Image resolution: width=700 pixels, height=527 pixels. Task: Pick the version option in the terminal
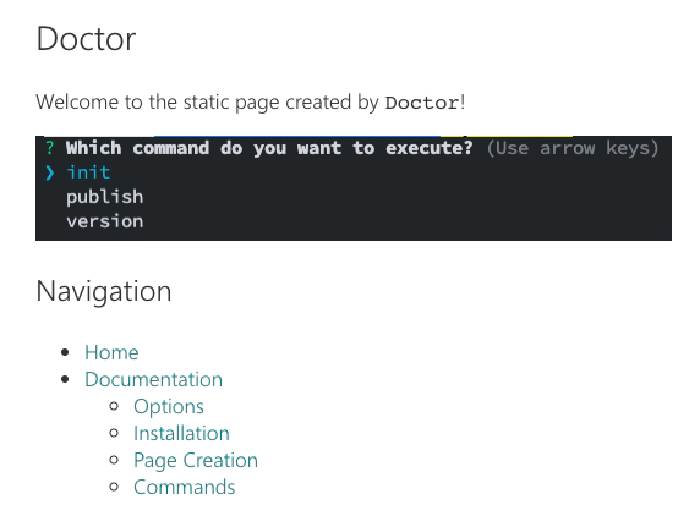pyautogui.click(x=104, y=221)
